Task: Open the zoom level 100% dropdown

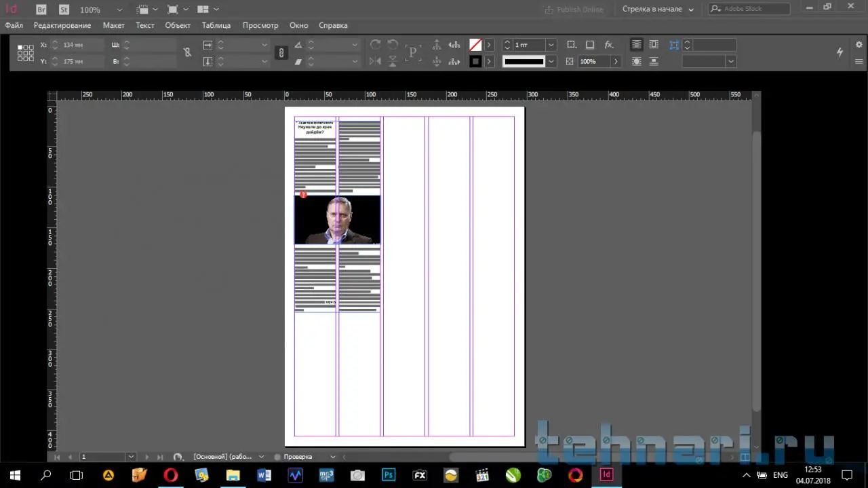Action: point(119,10)
